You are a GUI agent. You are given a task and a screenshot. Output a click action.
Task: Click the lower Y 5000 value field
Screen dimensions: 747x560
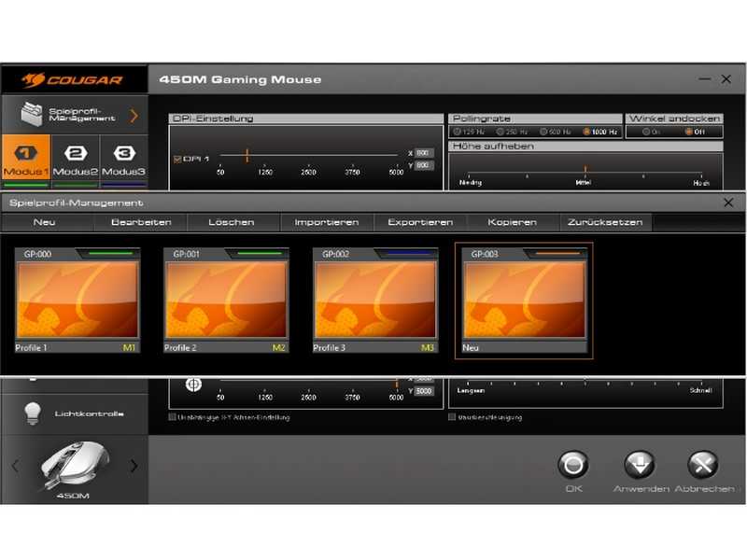[x=424, y=391]
